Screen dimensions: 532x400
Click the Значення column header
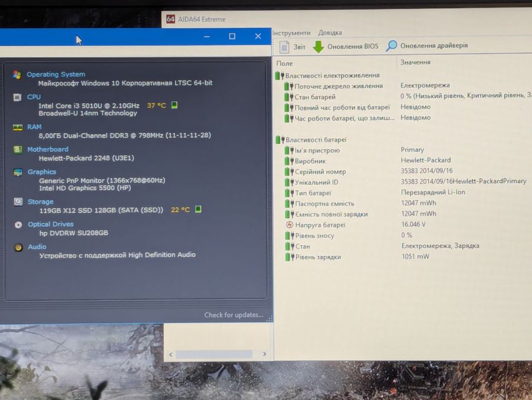click(416, 63)
